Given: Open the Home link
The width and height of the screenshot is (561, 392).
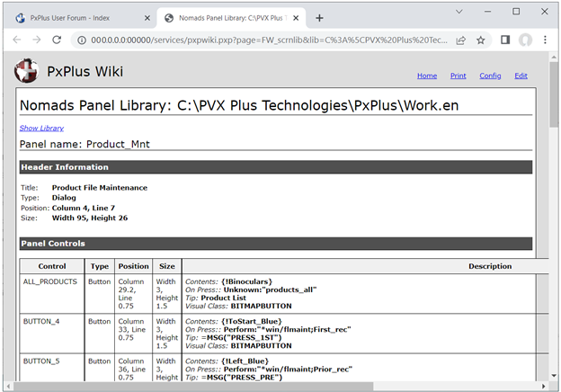Looking at the screenshot, I should pos(427,76).
